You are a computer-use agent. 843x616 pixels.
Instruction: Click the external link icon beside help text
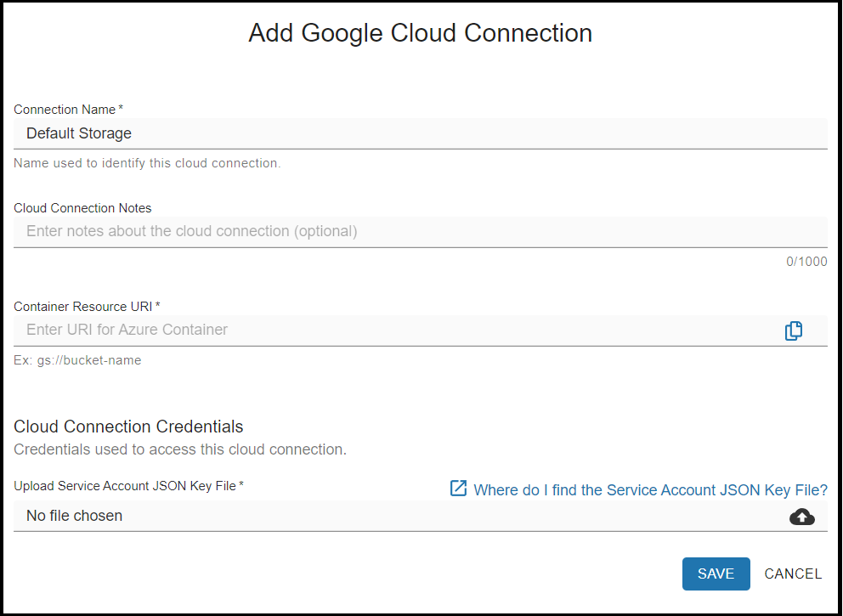coord(458,488)
